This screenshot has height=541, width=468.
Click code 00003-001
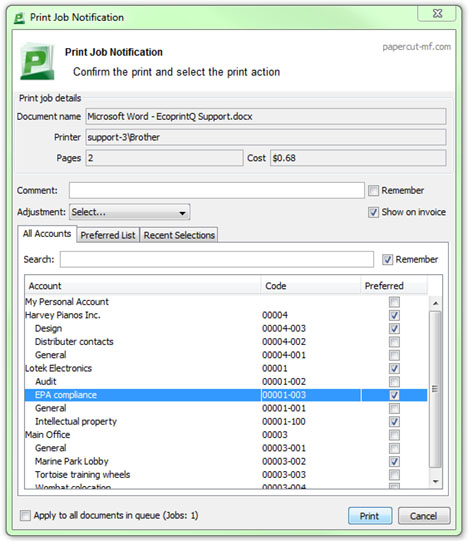tap(284, 448)
